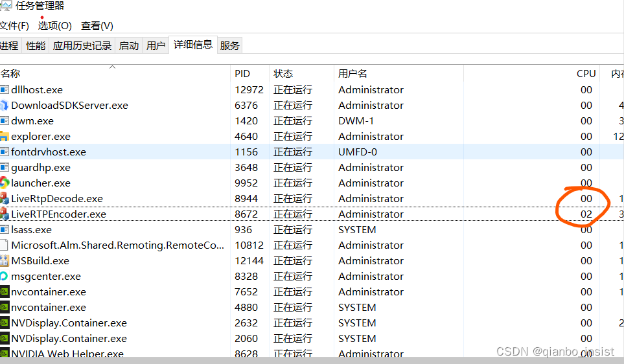Switch to the 启动 tab
Image resolution: width=624 pixels, height=364 pixels.
128,46
